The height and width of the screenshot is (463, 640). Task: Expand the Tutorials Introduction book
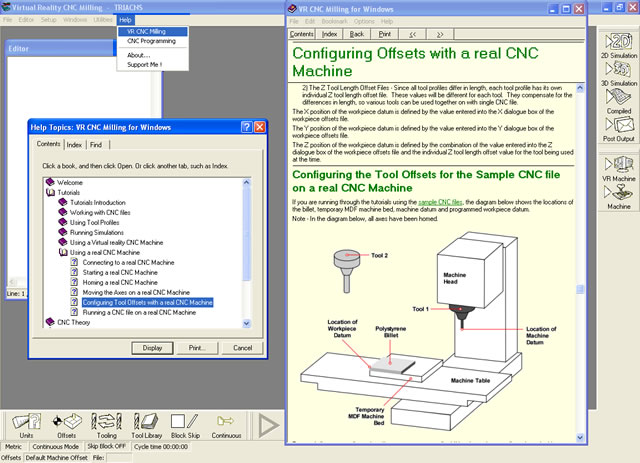click(63, 202)
